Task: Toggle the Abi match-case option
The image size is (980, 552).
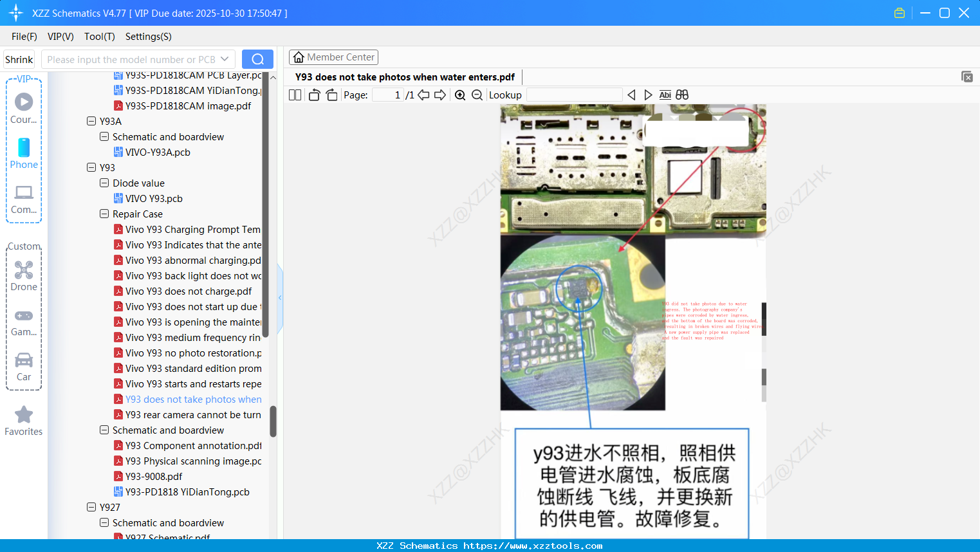Action: [x=665, y=95]
